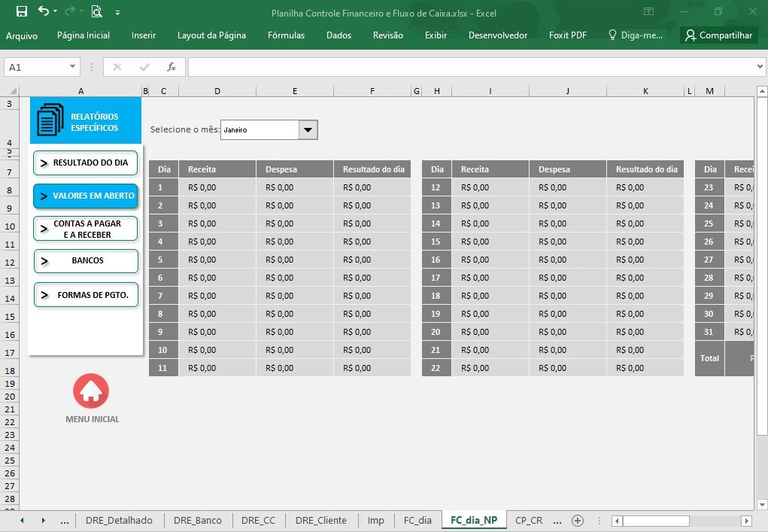Click the Resultado do Dia button

pos(85,163)
